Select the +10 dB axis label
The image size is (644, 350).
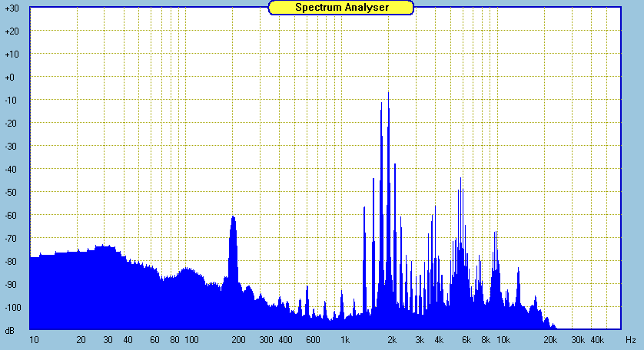pyautogui.click(x=12, y=54)
